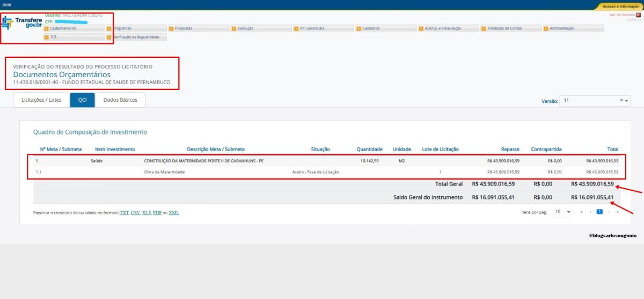
Task: Click the orange arrow icon beside Cadastramento
Action: pos(47,28)
